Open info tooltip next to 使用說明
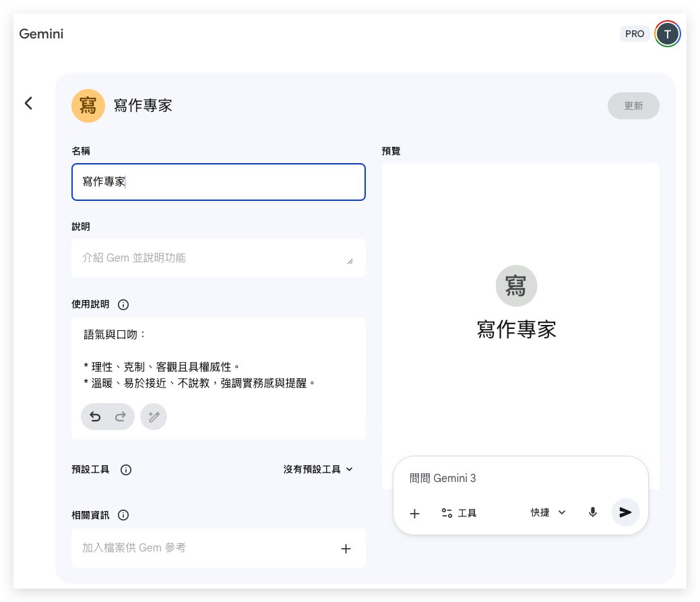This screenshot has width=700, height=602. point(123,305)
